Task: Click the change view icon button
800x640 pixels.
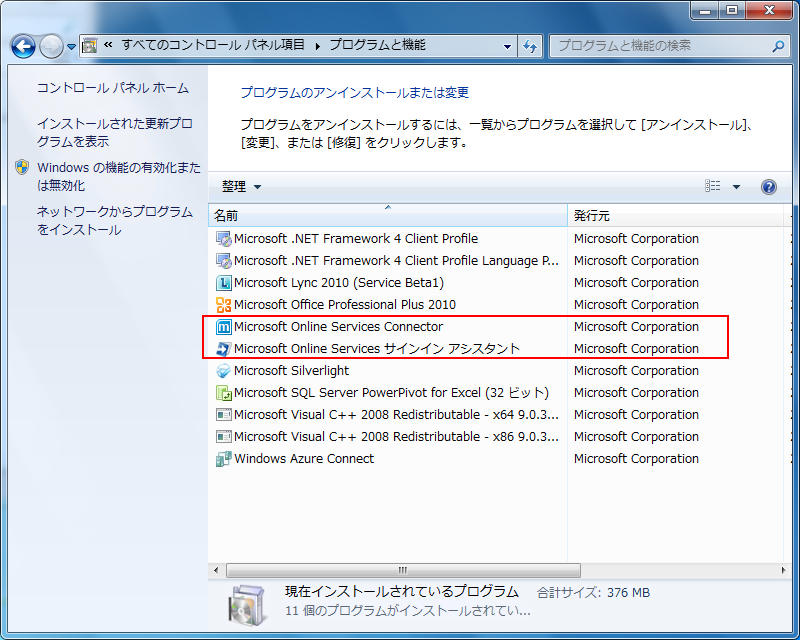Action: click(713, 186)
